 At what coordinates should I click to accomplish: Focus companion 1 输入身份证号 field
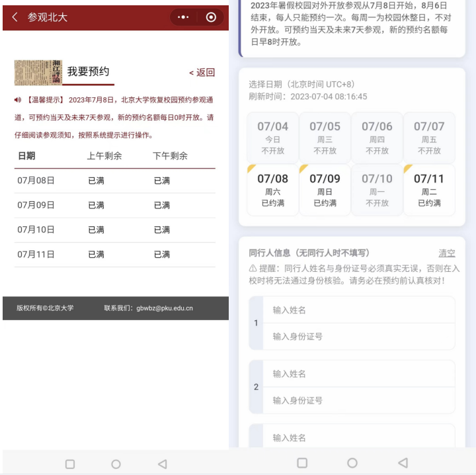click(359, 337)
